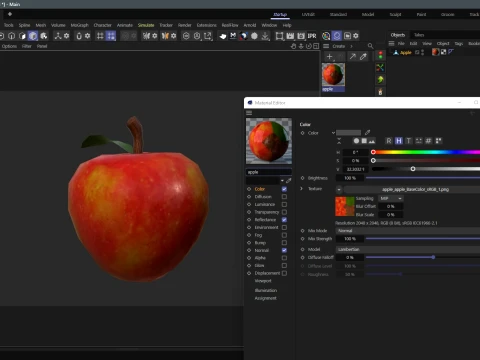Open Object Manager hamburger menu
This screenshot has width=480, height=360.
(392, 43)
